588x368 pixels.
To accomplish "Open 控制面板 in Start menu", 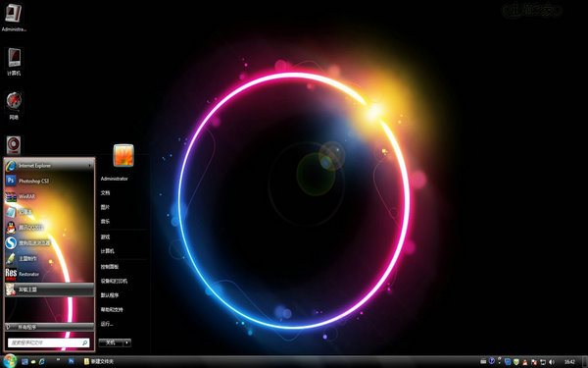I will 110,267.
